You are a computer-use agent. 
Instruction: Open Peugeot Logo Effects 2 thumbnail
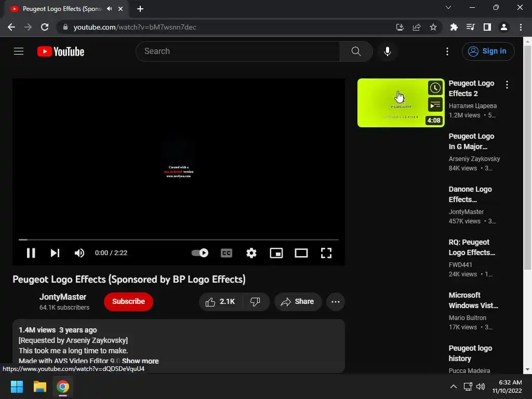401,103
